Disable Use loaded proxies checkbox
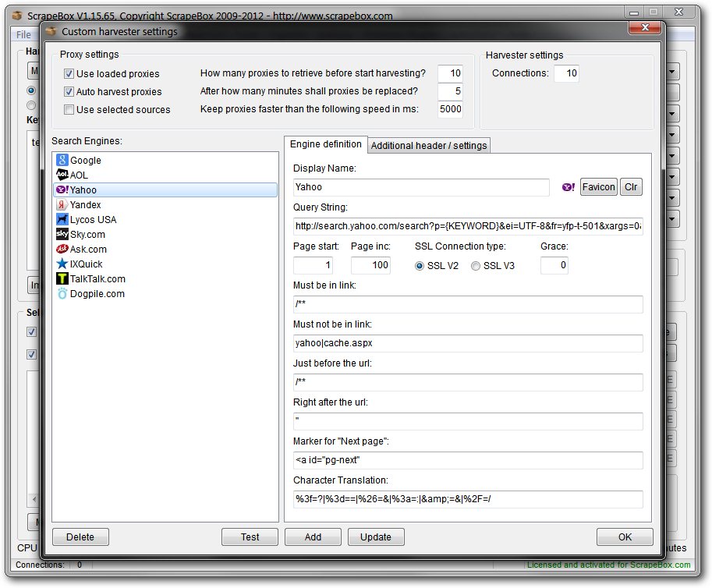This screenshot has width=712, height=588. pos(69,74)
